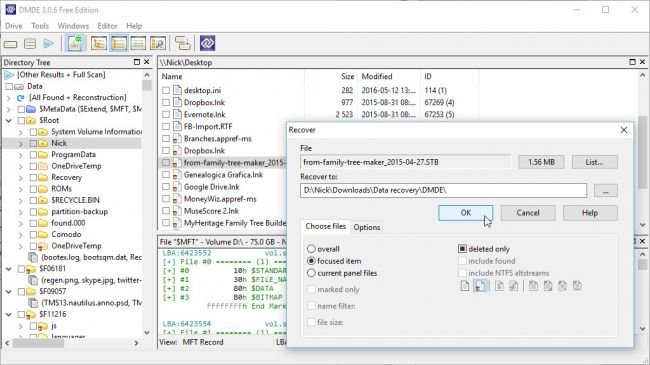Viewport: 650px width, 365px height.
Task: Click the Recover to path field
Action: tap(443, 190)
